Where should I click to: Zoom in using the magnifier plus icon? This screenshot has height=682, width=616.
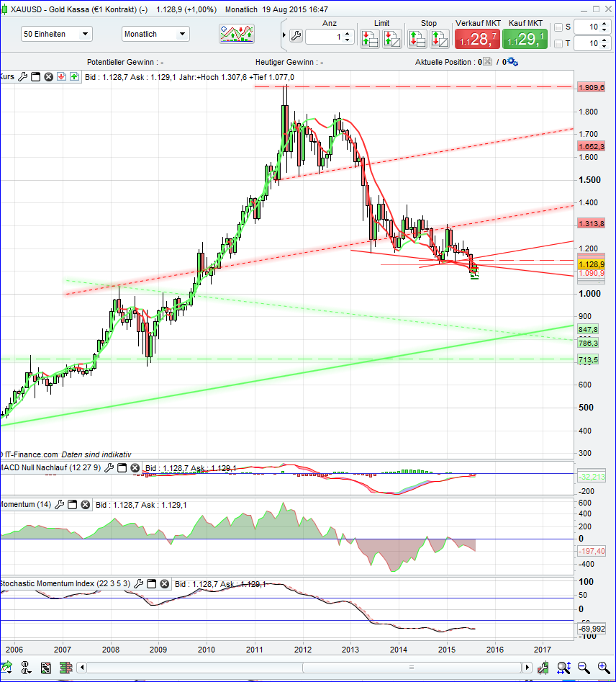(x=602, y=668)
